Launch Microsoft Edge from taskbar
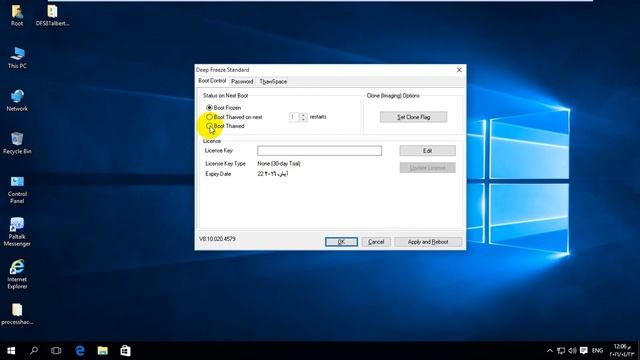 (80, 351)
